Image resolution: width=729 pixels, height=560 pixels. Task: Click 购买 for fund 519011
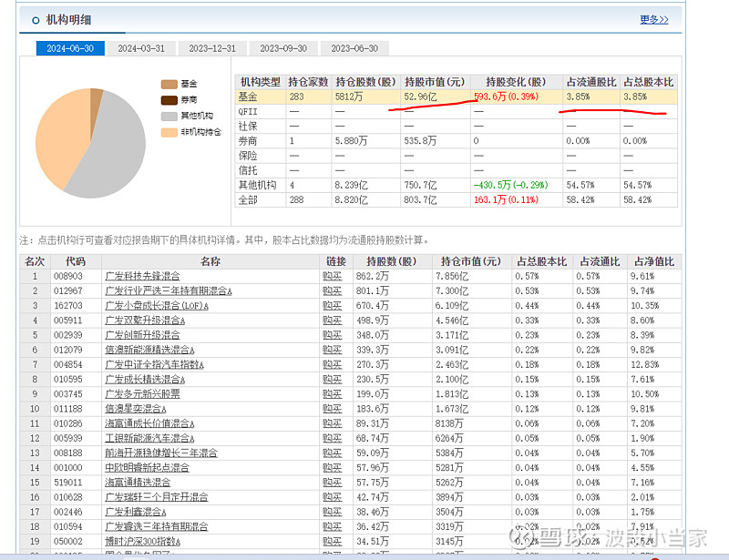[x=333, y=483]
